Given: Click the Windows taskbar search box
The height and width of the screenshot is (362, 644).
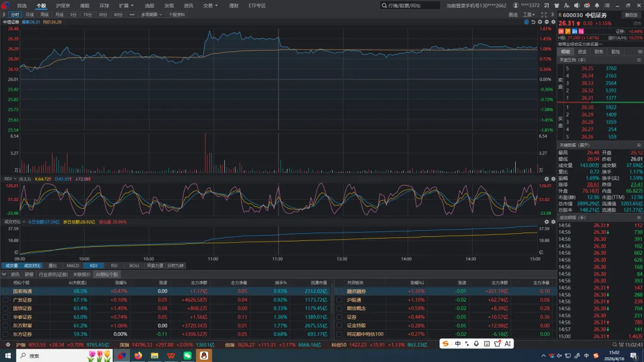Looking at the screenshot, I should (x=64, y=355).
